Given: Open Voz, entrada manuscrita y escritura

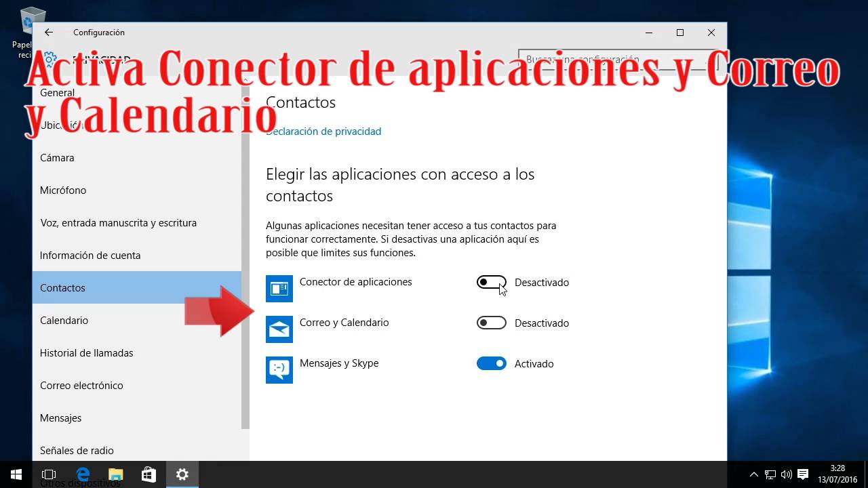Looking at the screenshot, I should [x=136, y=223].
